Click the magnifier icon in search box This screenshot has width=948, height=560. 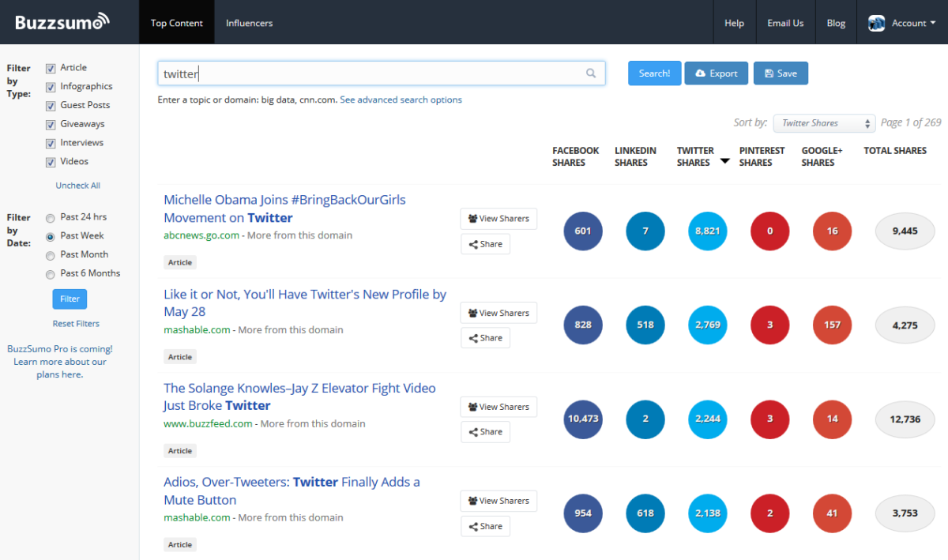[x=591, y=73]
